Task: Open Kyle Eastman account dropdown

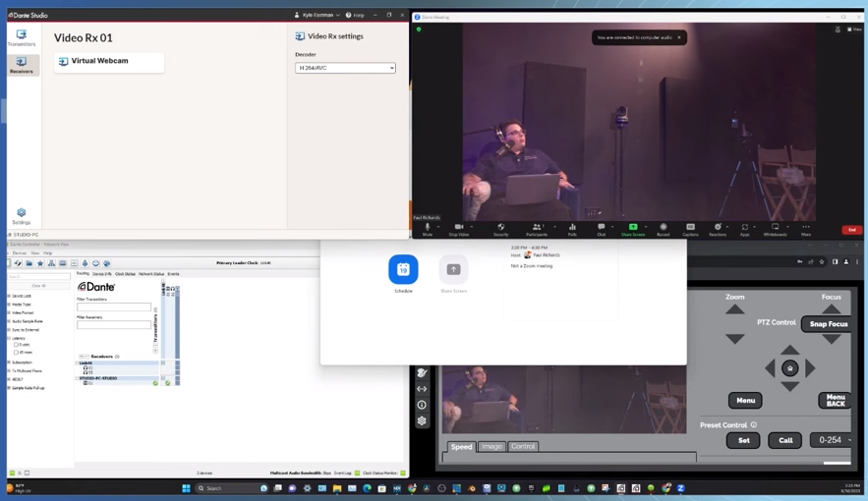Action: coord(318,15)
